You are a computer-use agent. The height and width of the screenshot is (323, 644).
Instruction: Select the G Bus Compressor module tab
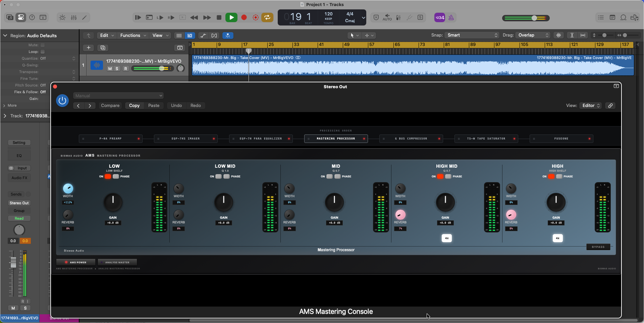[x=411, y=139]
